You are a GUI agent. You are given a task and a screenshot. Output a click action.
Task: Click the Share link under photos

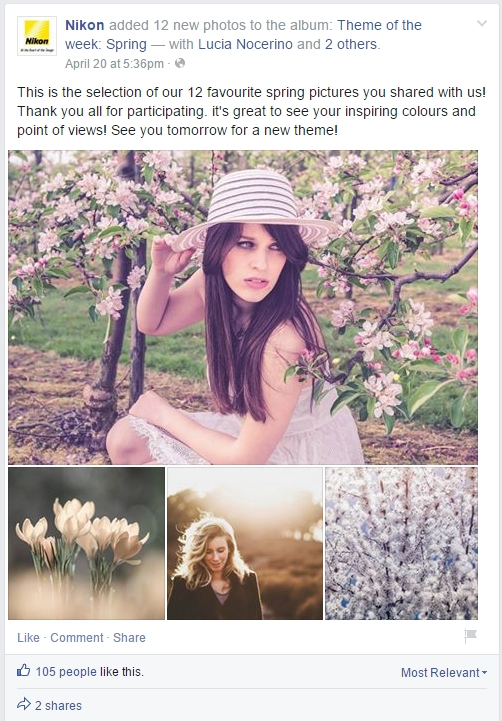click(x=129, y=638)
